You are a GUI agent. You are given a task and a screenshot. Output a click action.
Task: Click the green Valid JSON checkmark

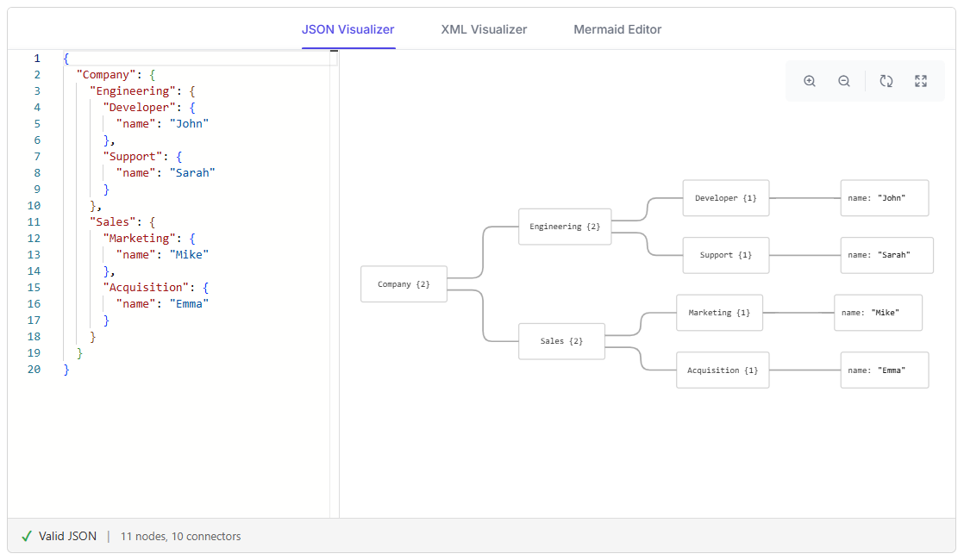pos(27,536)
